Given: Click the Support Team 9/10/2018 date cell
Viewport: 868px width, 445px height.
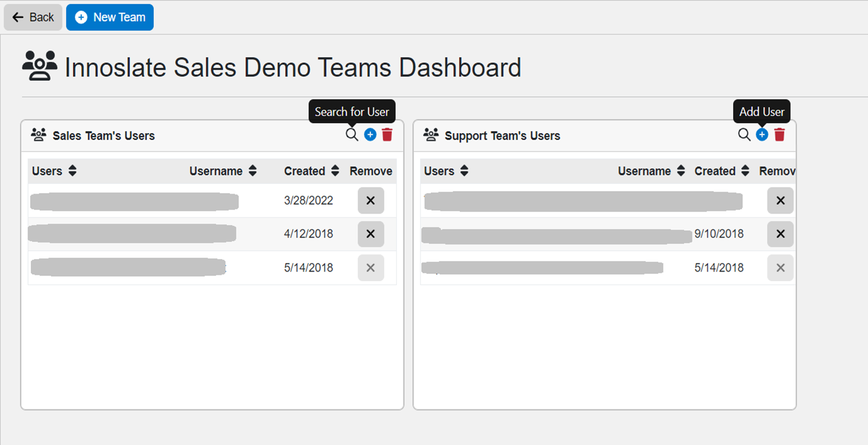Looking at the screenshot, I should tap(719, 234).
